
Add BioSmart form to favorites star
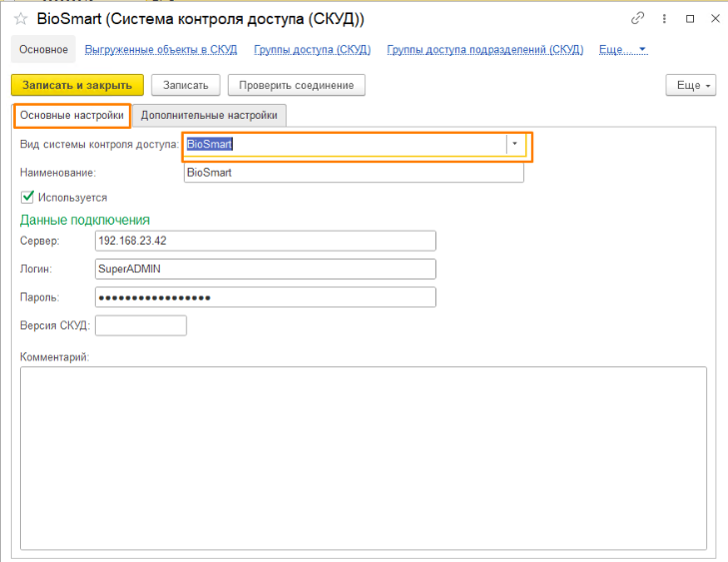[x=20, y=19]
